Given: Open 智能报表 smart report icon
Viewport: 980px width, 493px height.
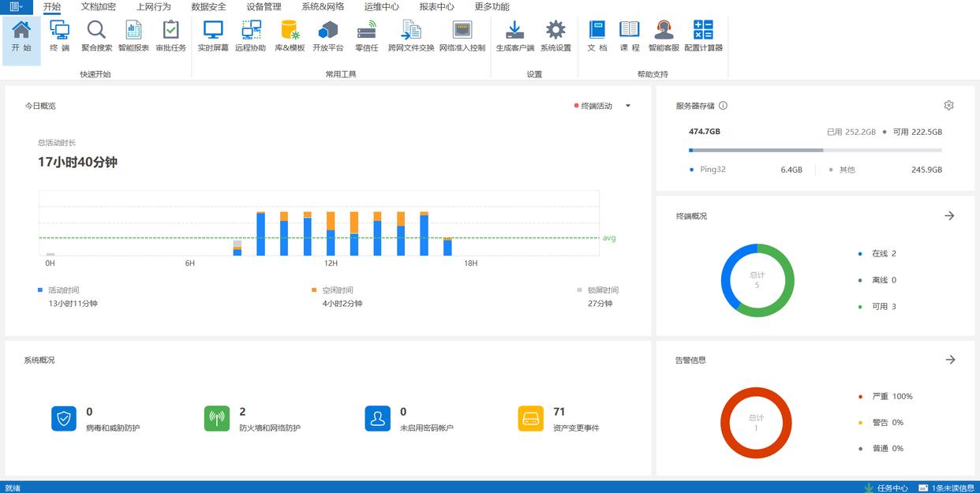Looking at the screenshot, I should tap(133, 36).
